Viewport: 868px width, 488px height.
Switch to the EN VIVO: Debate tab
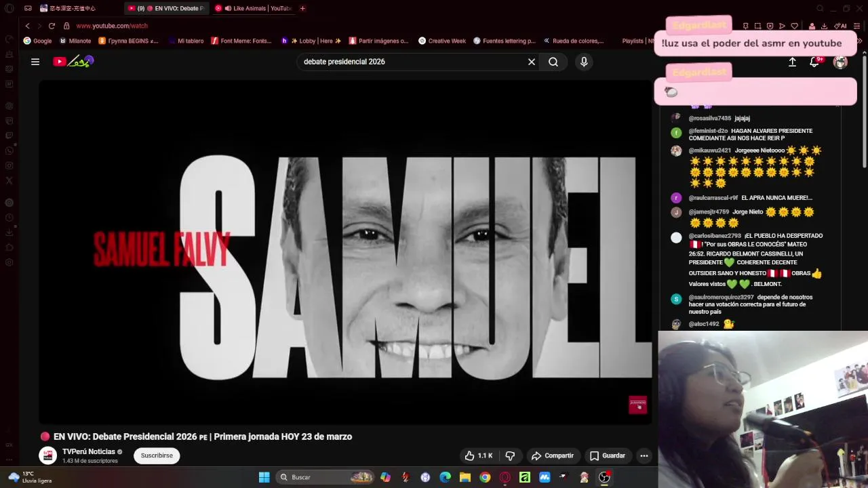point(165,8)
